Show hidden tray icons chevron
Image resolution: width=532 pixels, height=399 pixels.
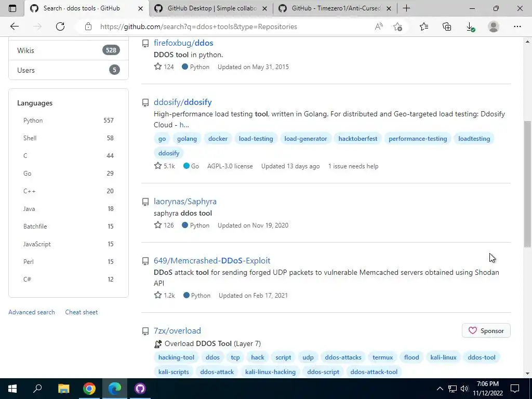440,389
